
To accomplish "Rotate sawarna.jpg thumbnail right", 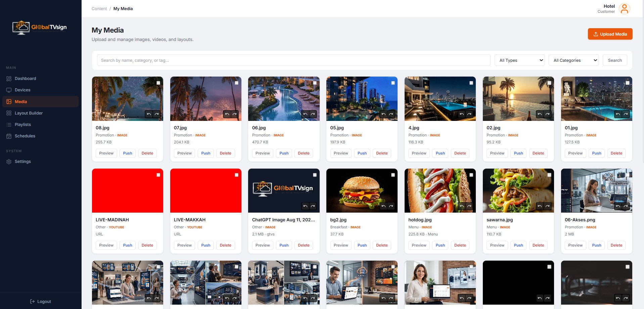I will 548,206.
